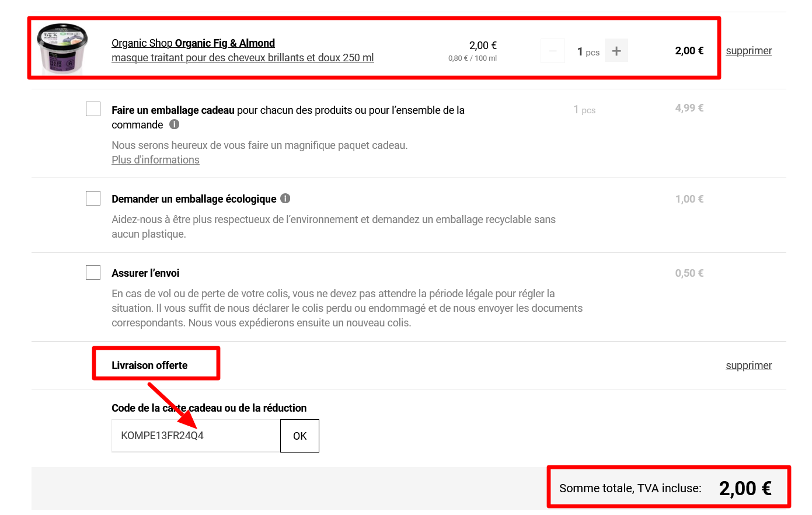
Task: Focus the gift card code input field
Action: coord(196,436)
